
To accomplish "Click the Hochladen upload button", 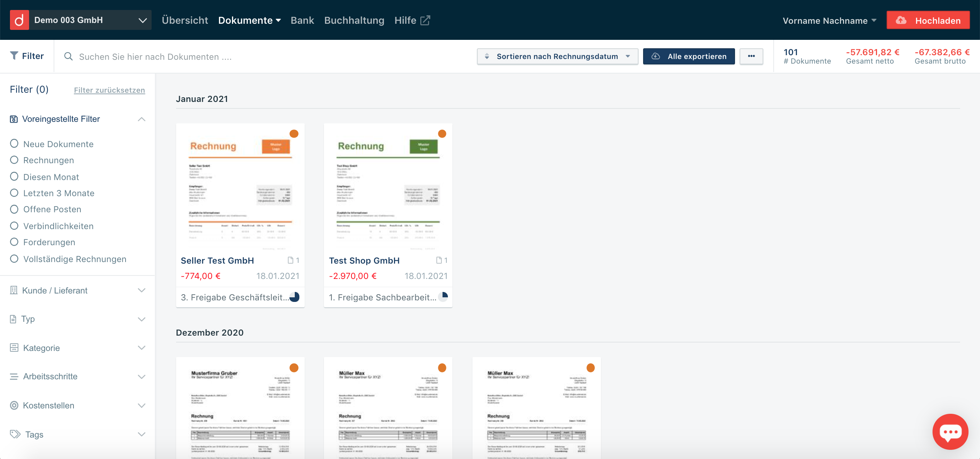I will pyautogui.click(x=928, y=20).
